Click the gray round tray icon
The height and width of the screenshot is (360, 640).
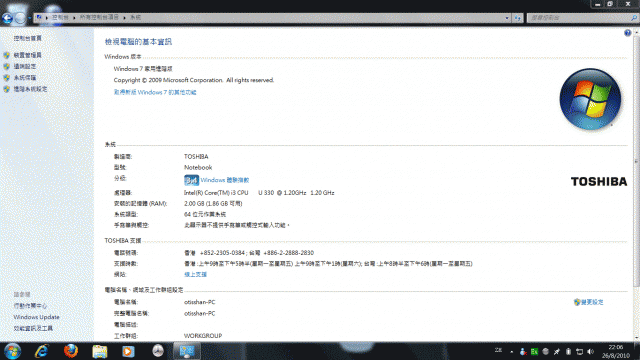pyautogui.click(x=545, y=351)
